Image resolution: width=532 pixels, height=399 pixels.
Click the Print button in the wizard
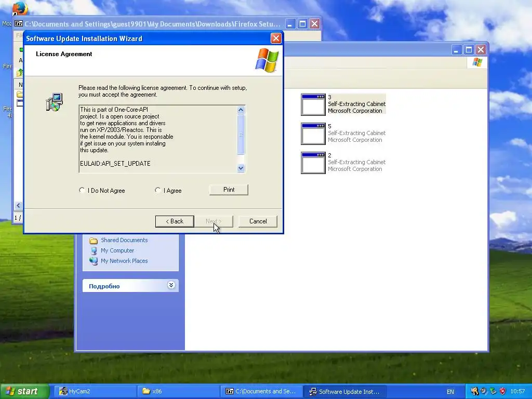(229, 190)
